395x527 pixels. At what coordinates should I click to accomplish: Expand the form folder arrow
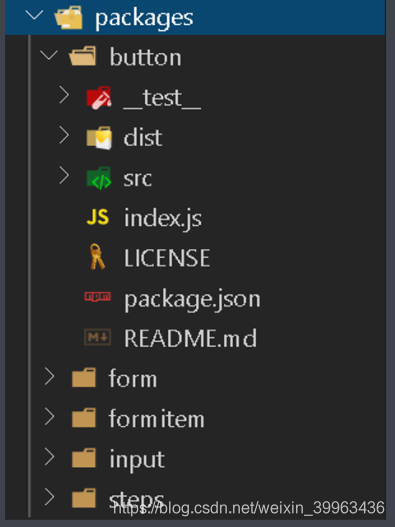pos(49,376)
